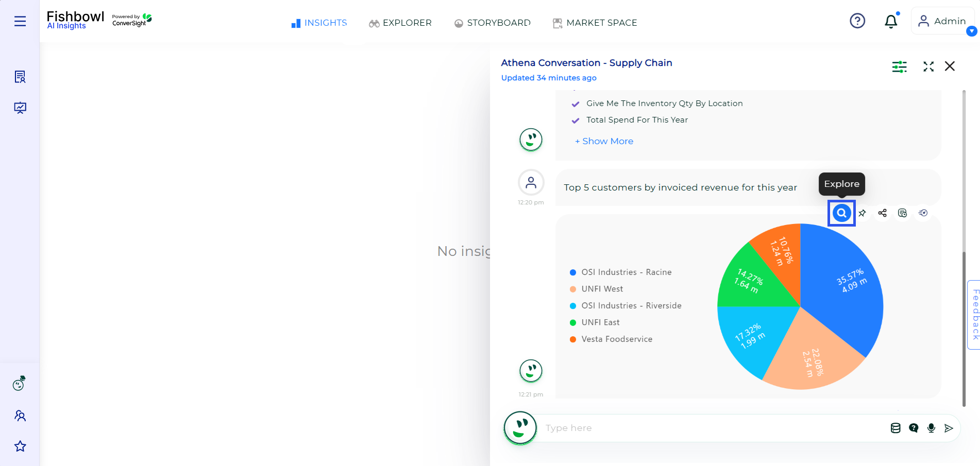Open the users sidebar icon
This screenshot has height=466, width=980.
coord(20,416)
